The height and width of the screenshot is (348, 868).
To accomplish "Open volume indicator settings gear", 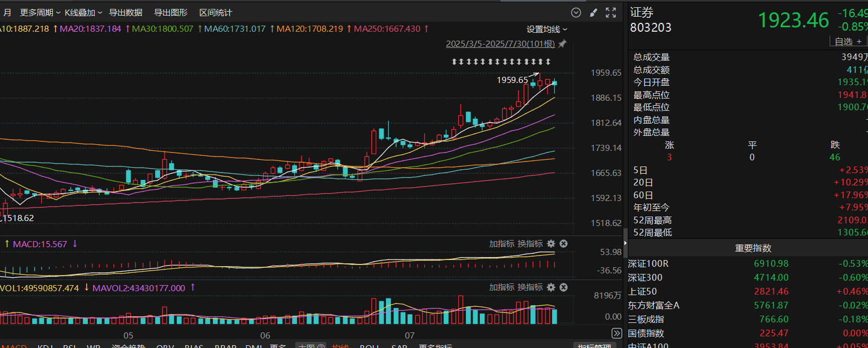I will [551, 287].
